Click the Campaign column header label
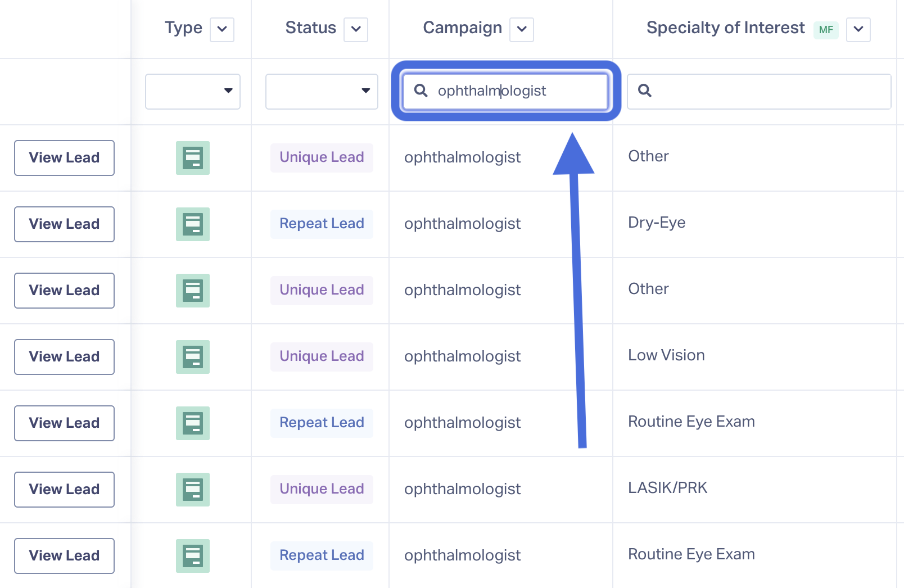 pyautogui.click(x=462, y=28)
